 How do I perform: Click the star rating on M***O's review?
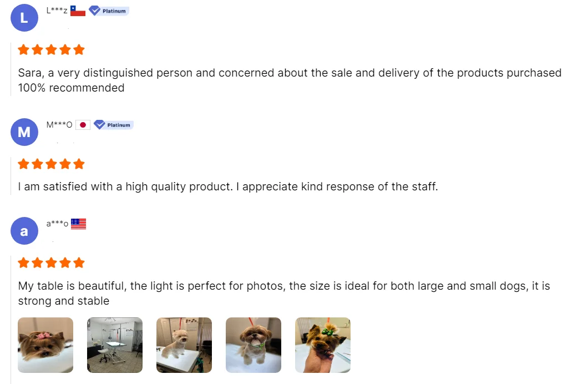pos(51,164)
